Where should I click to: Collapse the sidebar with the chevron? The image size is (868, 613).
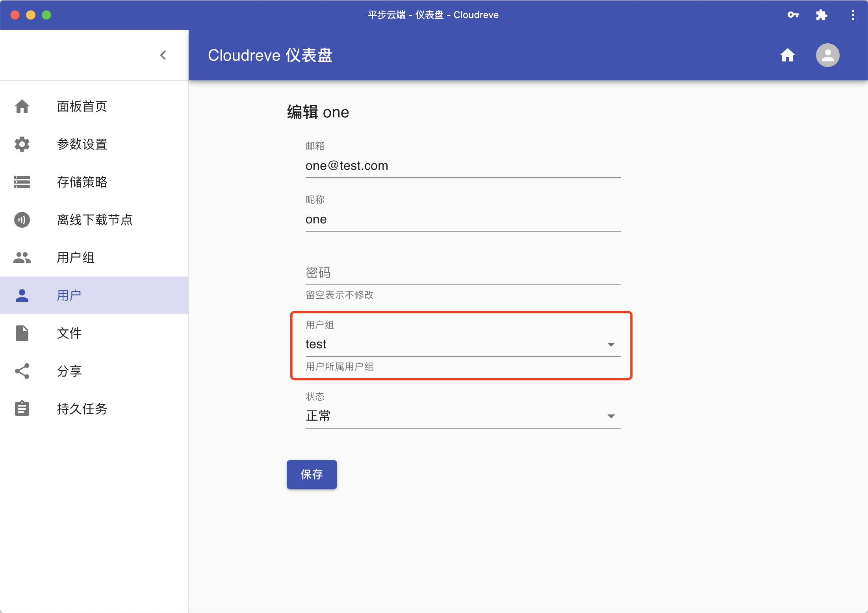(163, 55)
